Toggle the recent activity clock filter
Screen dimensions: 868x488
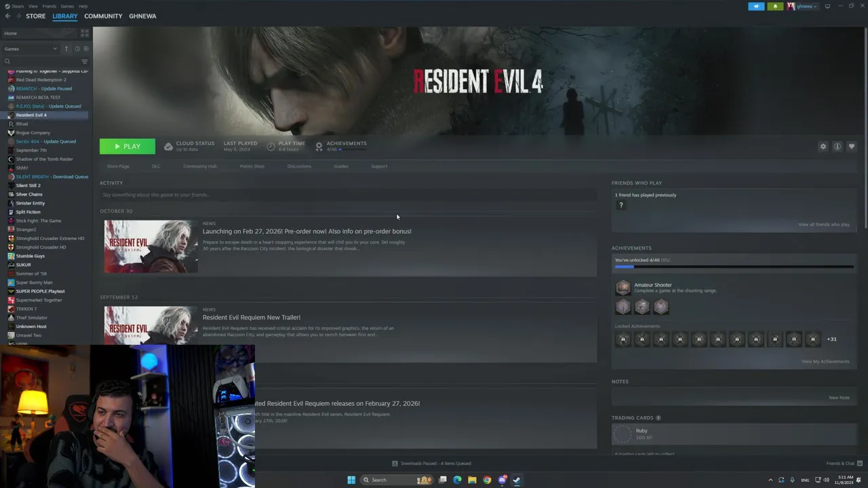point(77,49)
